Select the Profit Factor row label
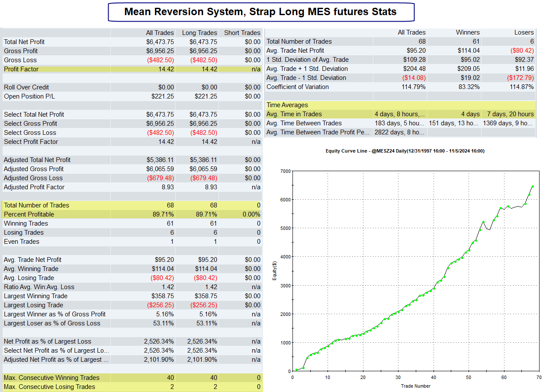543x392 pixels. pyautogui.click(x=21, y=69)
